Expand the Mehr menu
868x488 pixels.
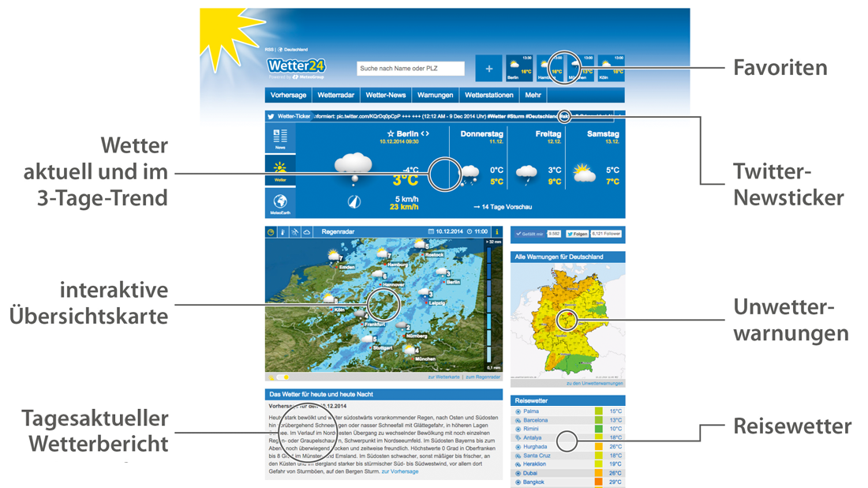pyautogui.click(x=533, y=96)
